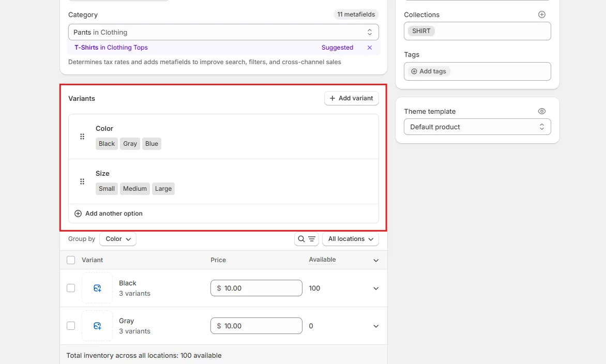Click the Gray available quantity 0

(x=311, y=326)
